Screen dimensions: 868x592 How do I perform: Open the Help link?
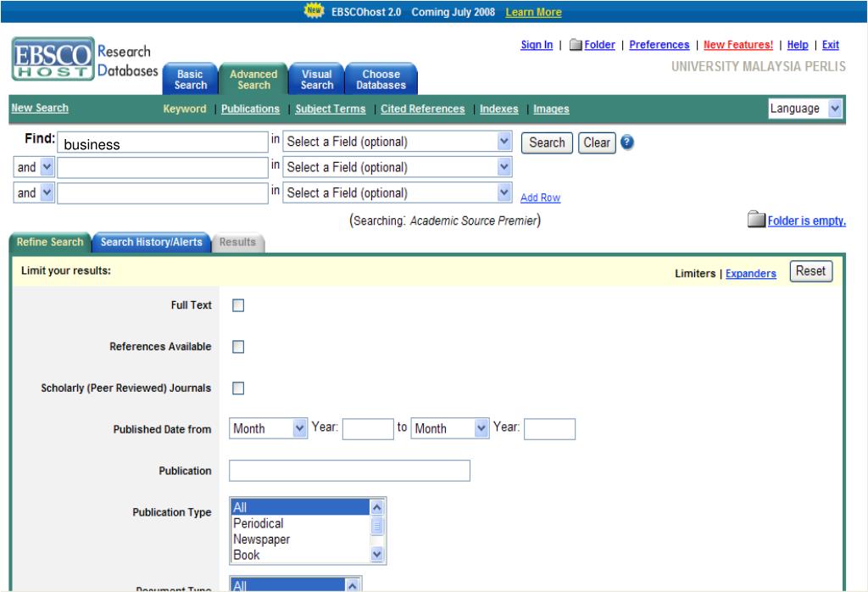(798, 45)
